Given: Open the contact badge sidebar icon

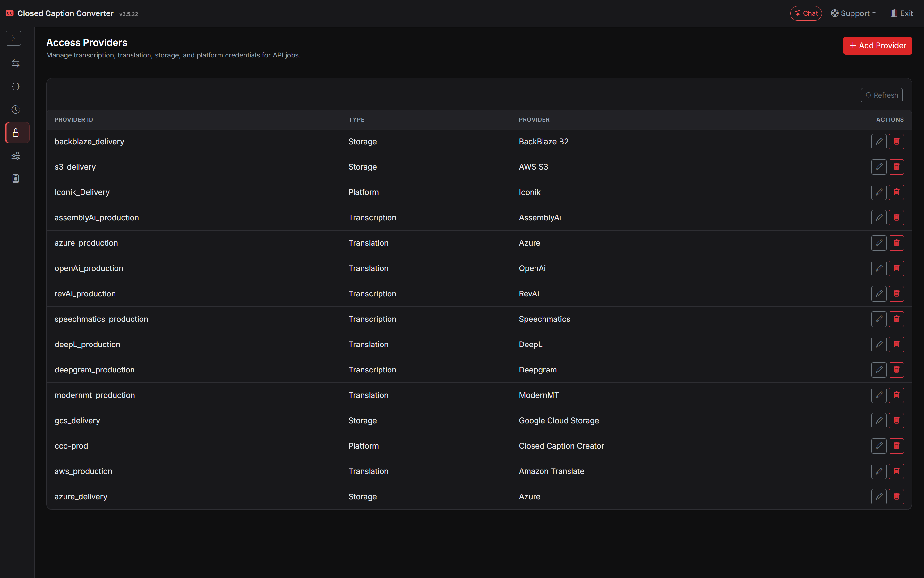Looking at the screenshot, I should [16, 179].
